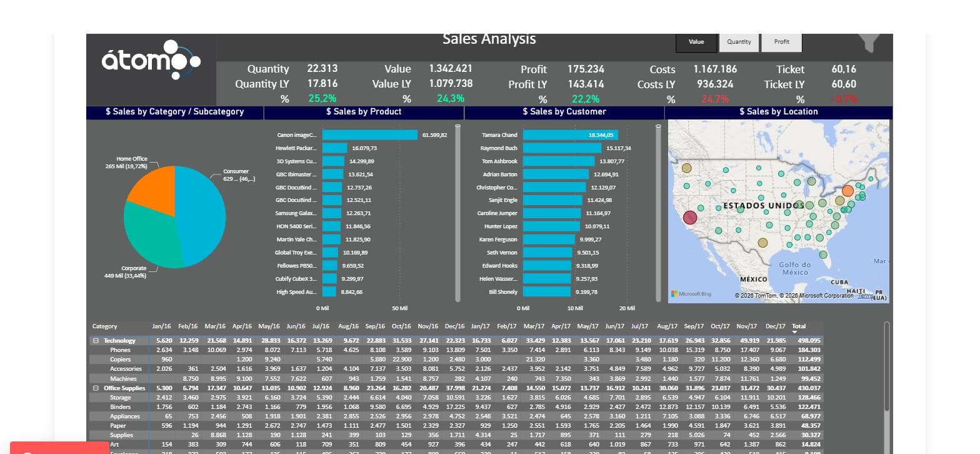The height and width of the screenshot is (454, 980).
Task: Open the map Terms link
Action: (866, 296)
